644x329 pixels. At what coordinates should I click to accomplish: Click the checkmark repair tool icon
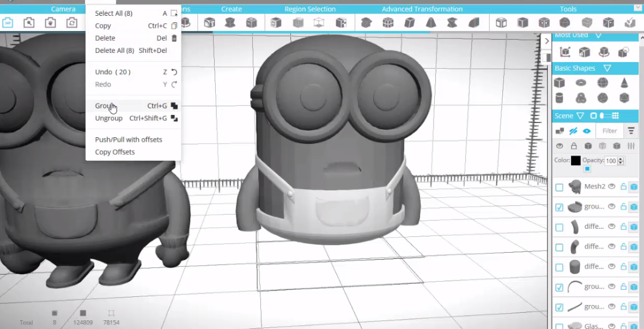click(x=630, y=22)
